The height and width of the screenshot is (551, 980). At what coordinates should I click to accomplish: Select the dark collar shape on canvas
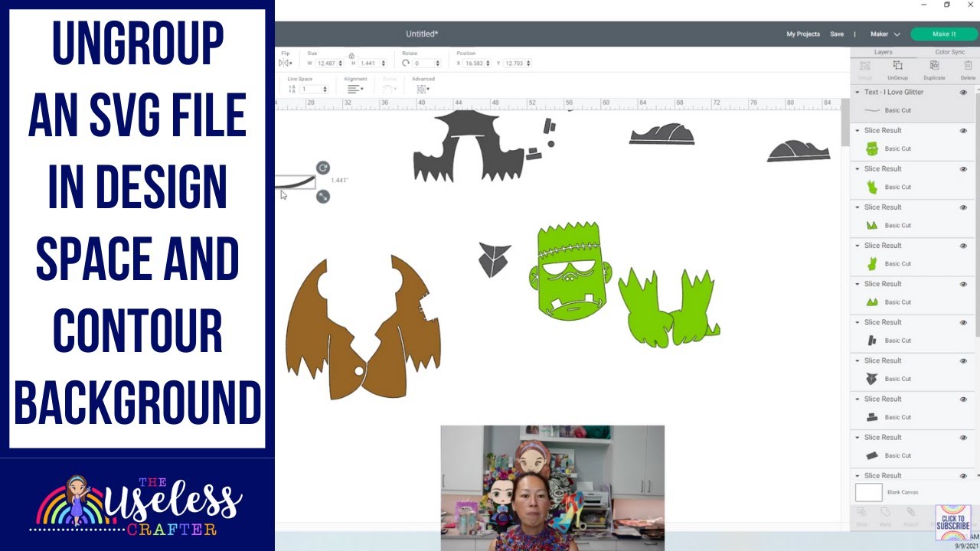tap(494, 259)
